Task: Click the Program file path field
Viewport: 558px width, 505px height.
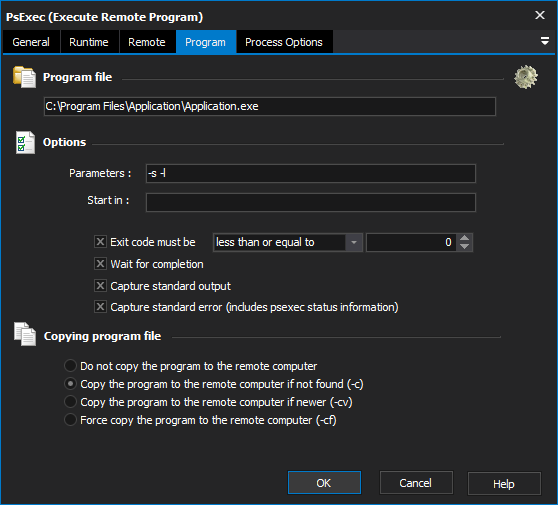Action: pos(270,106)
